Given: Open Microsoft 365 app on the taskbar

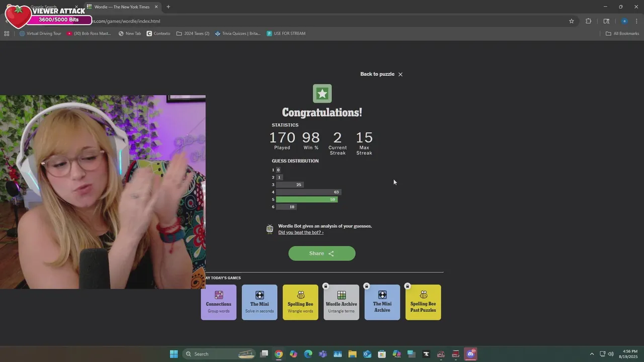Looking at the screenshot, I should (396, 354).
